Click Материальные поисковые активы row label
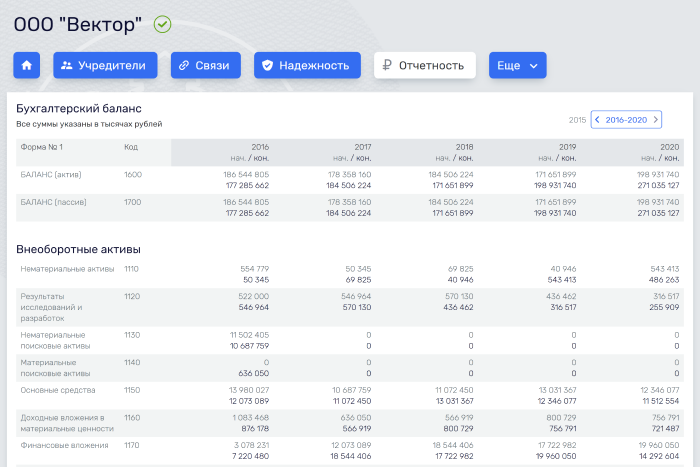Screen dimensions: 700x467 [x=55, y=368]
